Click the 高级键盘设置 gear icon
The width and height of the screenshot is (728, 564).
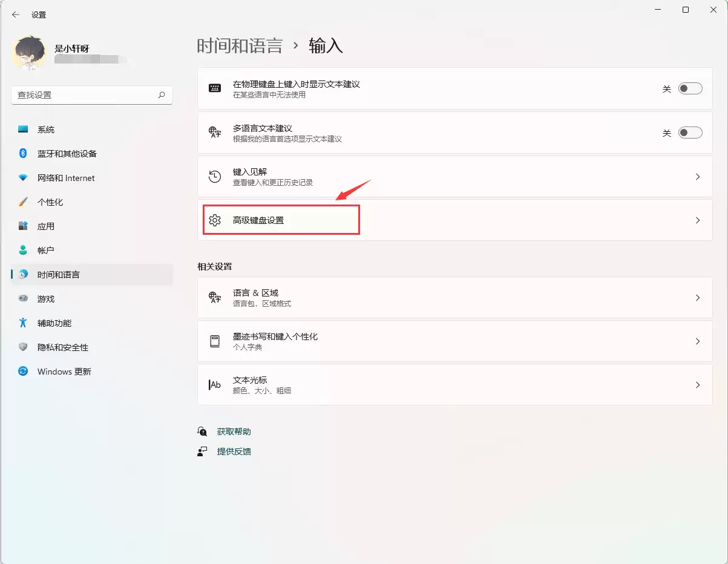(214, 220)
